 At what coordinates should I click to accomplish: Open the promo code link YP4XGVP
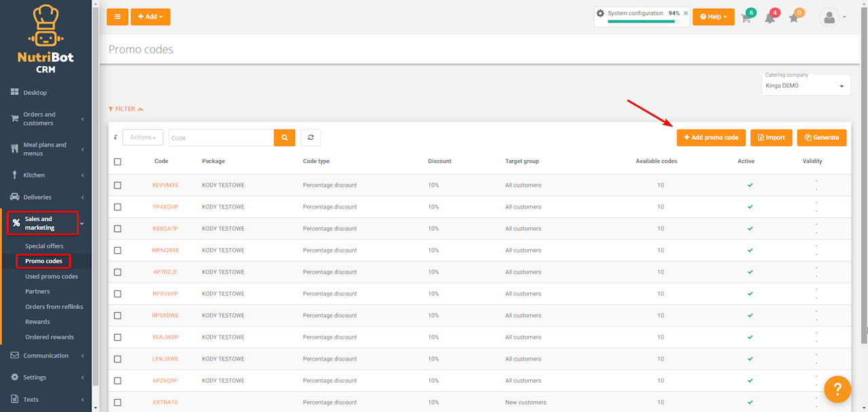(x=165, y=207)
